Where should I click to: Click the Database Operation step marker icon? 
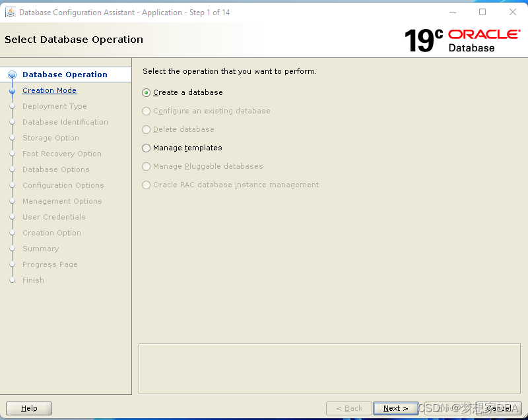click(12, 75)
